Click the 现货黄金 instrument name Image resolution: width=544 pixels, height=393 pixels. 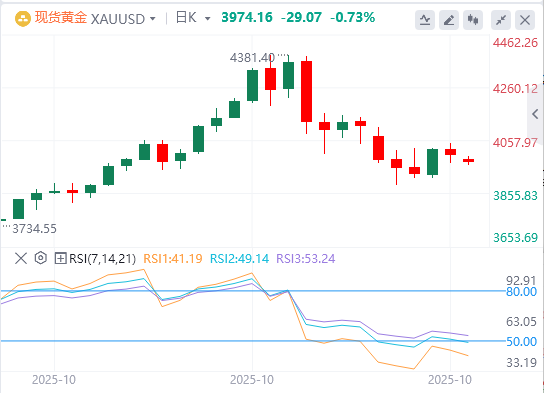[61, 17]
